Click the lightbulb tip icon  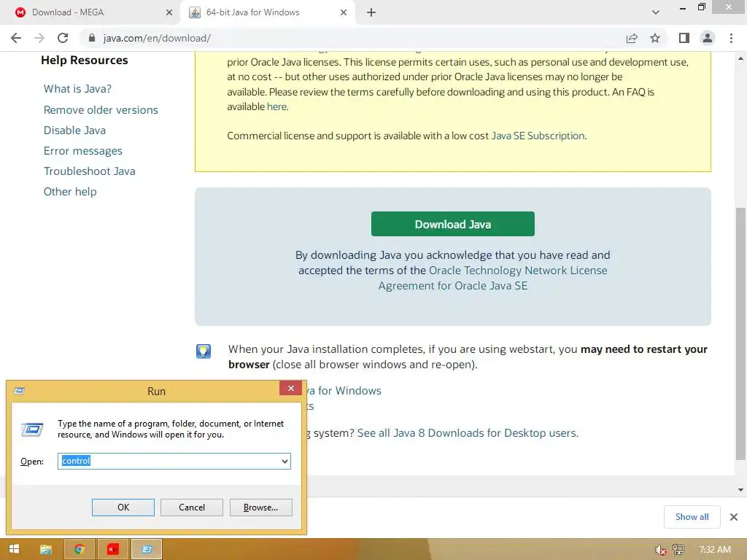204,351
